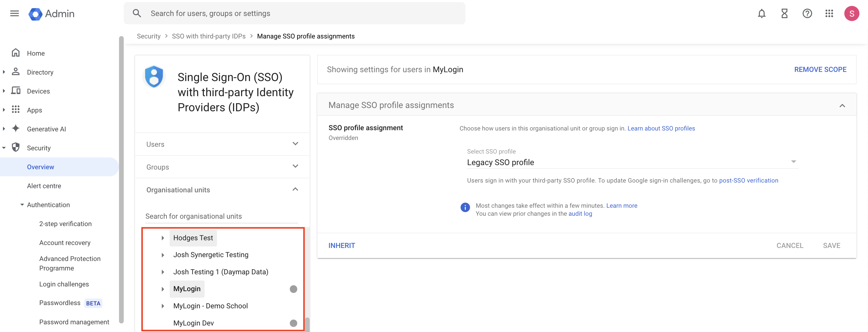
Task: Click the Generative AI sparkle icon
Action: (x=16, y=128)
